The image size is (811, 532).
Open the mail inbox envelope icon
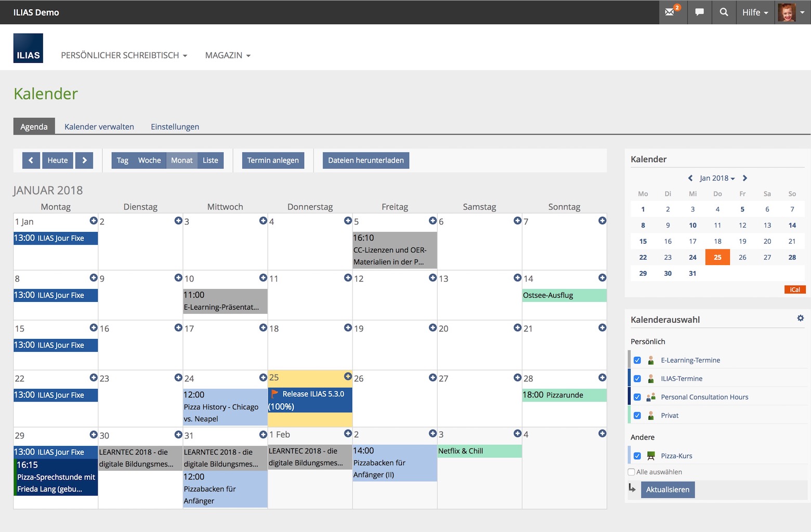point(670,12)
